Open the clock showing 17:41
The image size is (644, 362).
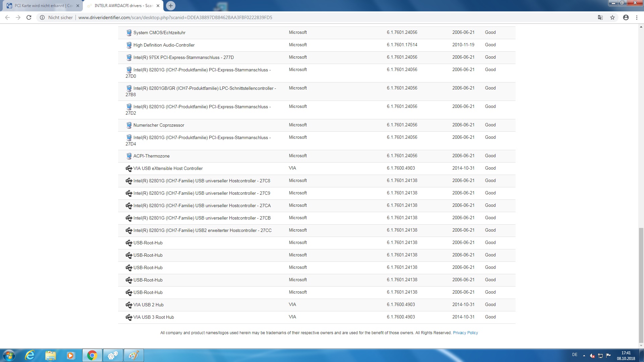pyautogui.click(x=626, y=355)
